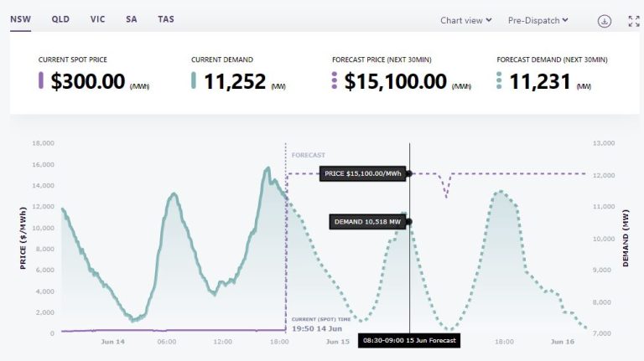Switch to the VIC region tab
Image resolution: width=644 pixels, height=361 pixels.
pos(96,18)
